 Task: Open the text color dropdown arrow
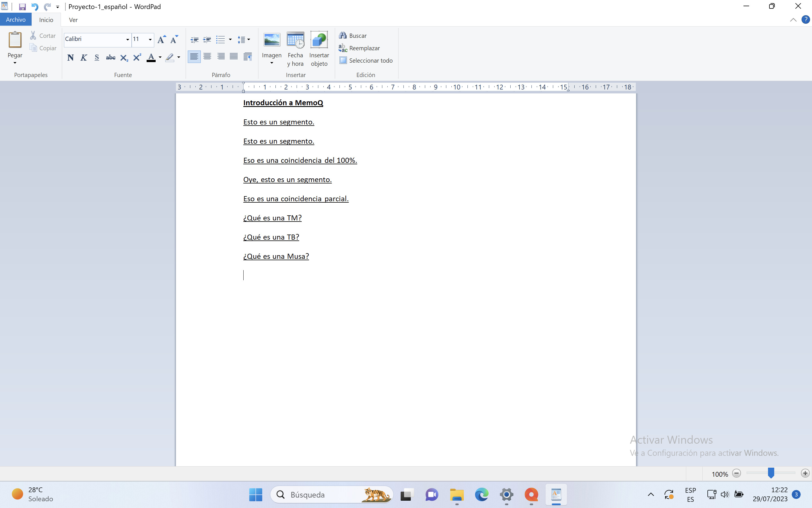tap(160, 58)
